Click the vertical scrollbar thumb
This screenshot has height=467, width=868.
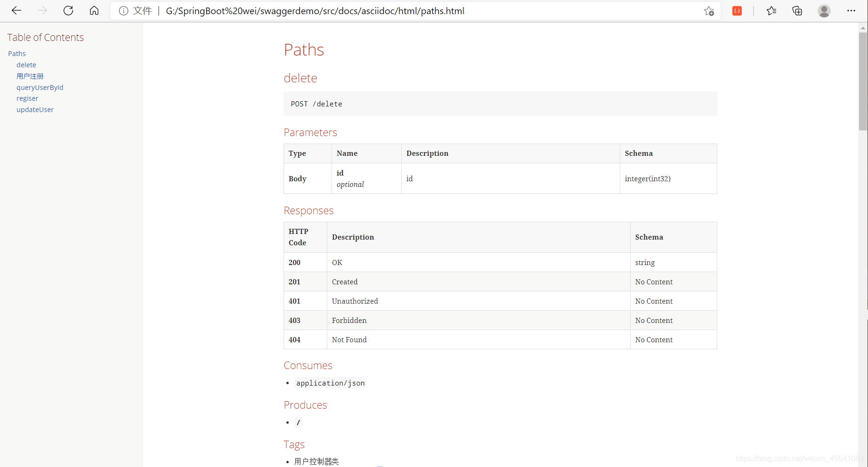tap(863, 81)
